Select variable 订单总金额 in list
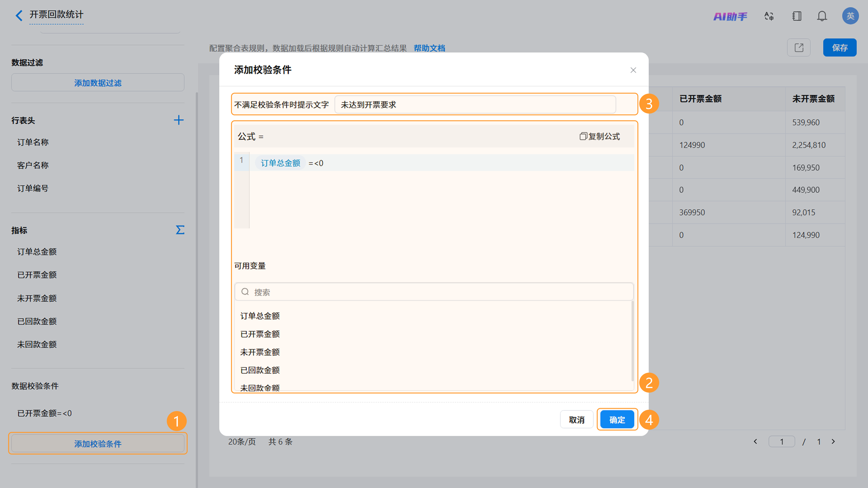This screenshot has width=868, height=488. click(260, 316)
